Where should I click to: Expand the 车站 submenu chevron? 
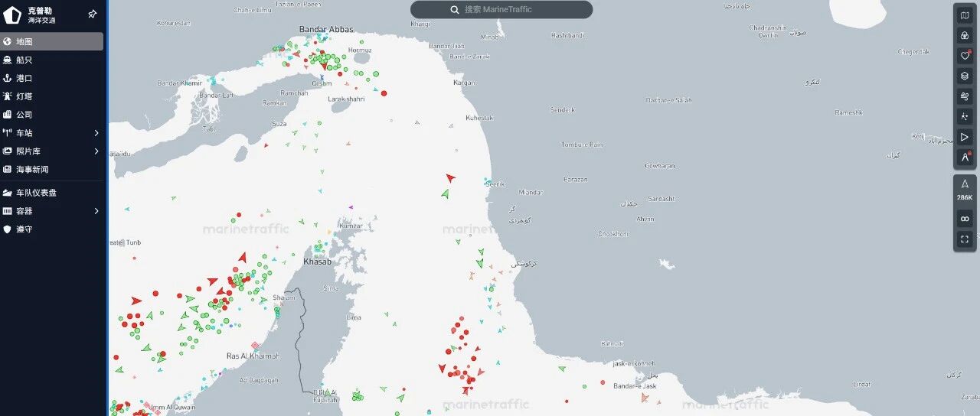96,133
